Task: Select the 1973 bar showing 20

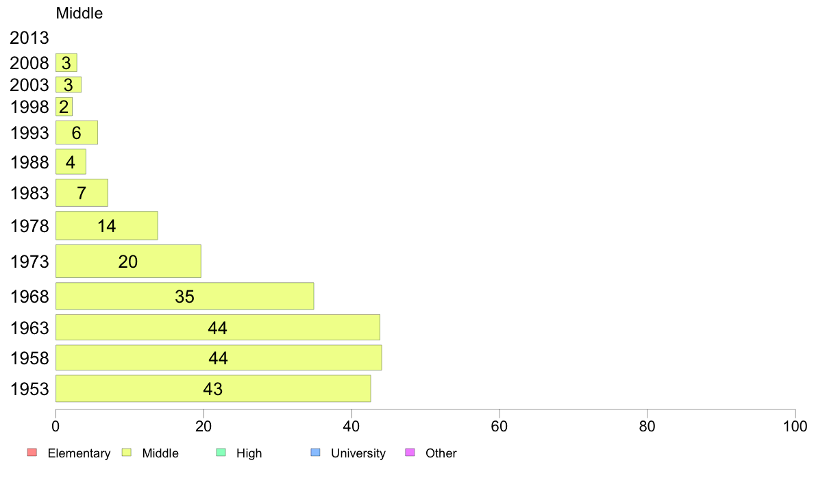Action: coord(128,261)
